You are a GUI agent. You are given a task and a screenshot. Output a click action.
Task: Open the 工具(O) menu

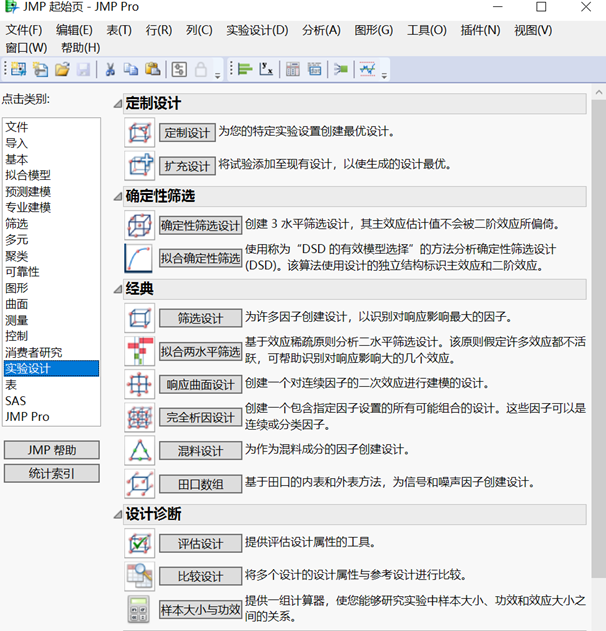coord(427,30)
